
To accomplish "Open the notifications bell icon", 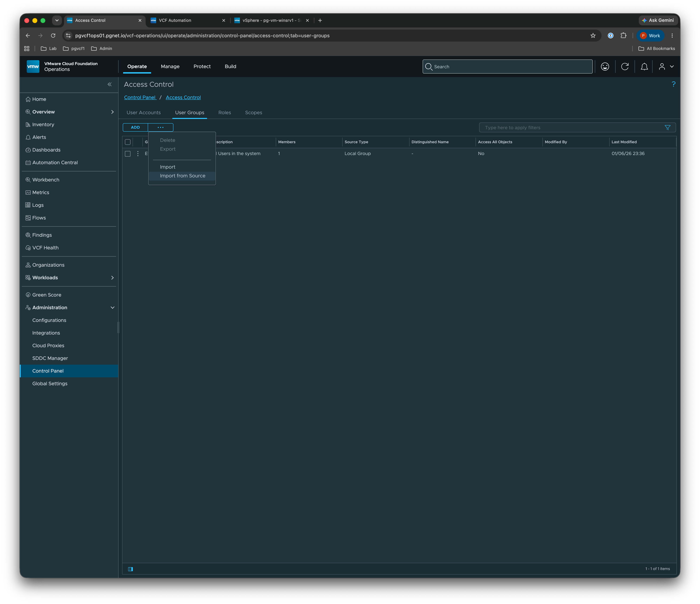I will point(644,67).
